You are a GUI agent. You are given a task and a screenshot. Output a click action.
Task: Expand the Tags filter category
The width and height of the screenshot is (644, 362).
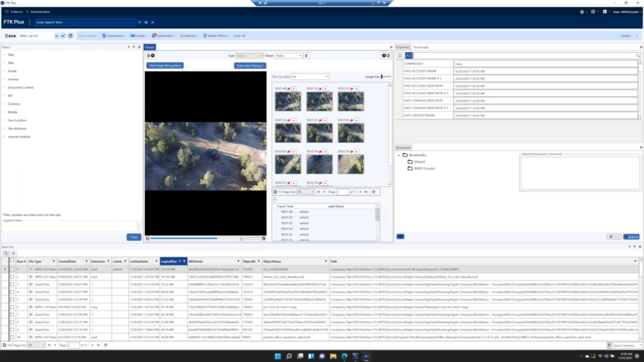(x=4, y=55)
